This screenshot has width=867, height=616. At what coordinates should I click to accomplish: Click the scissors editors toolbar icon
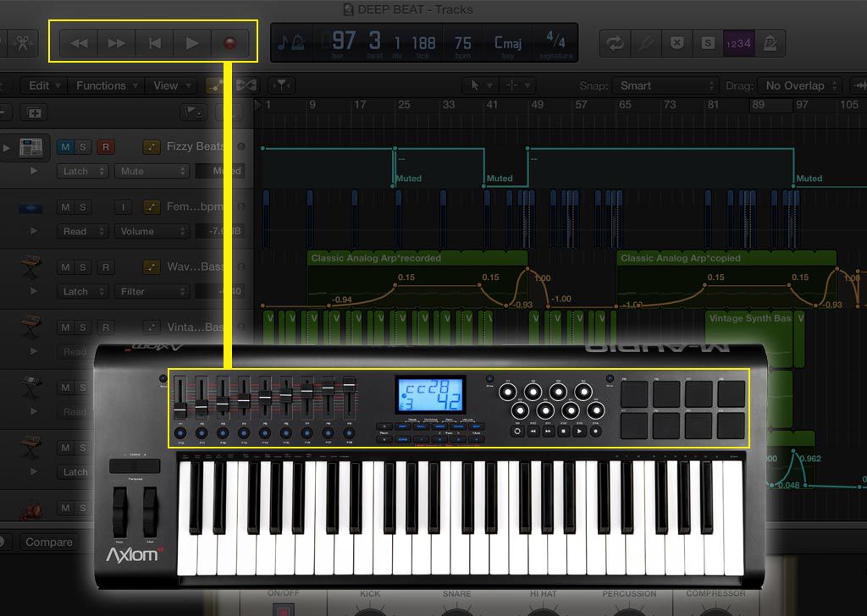coord(23,44)
